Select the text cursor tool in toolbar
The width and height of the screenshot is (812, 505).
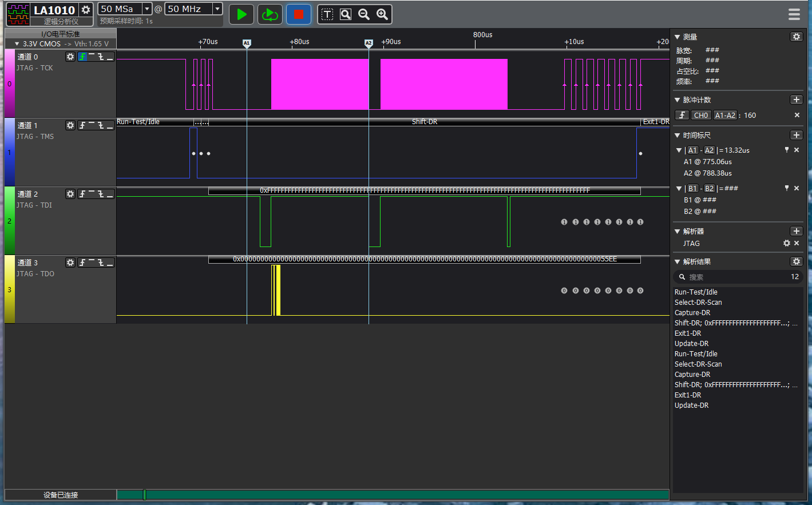point(327,14)
